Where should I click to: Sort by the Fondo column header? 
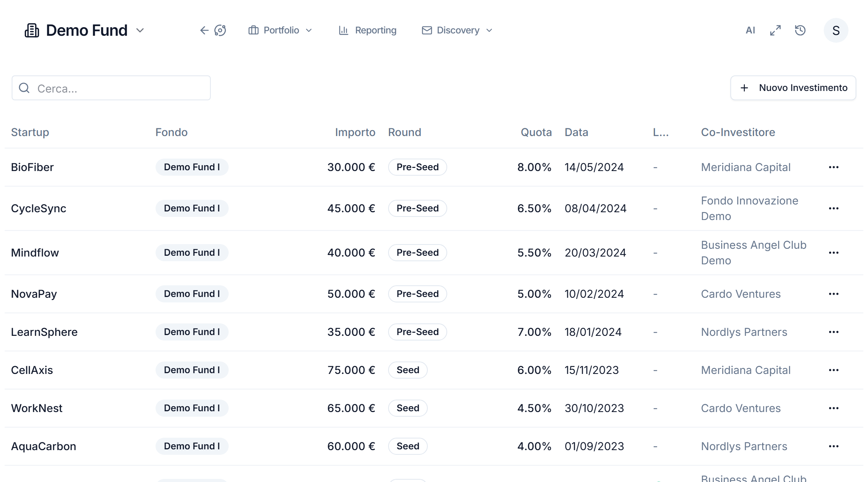click(x=171, y=132)
